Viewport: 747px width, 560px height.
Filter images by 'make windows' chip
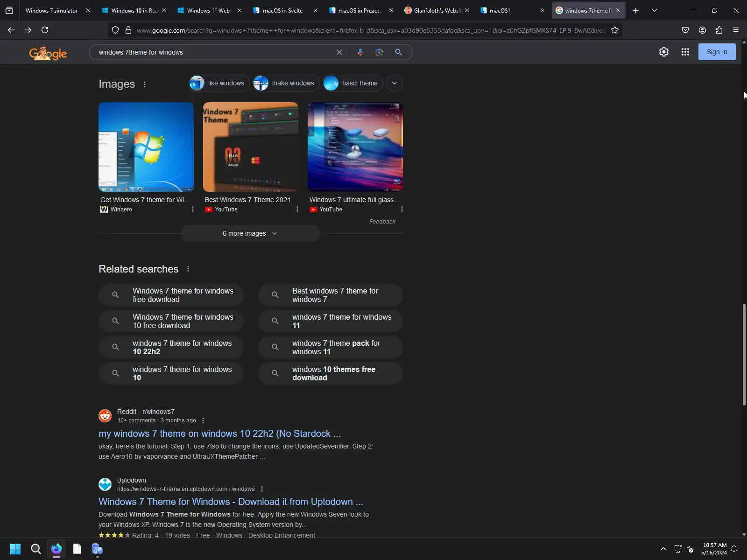[x=286, y=83]
